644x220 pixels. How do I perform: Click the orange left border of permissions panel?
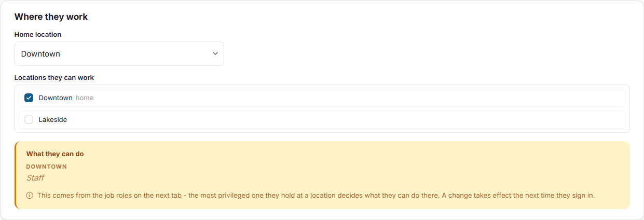point(15,175)
